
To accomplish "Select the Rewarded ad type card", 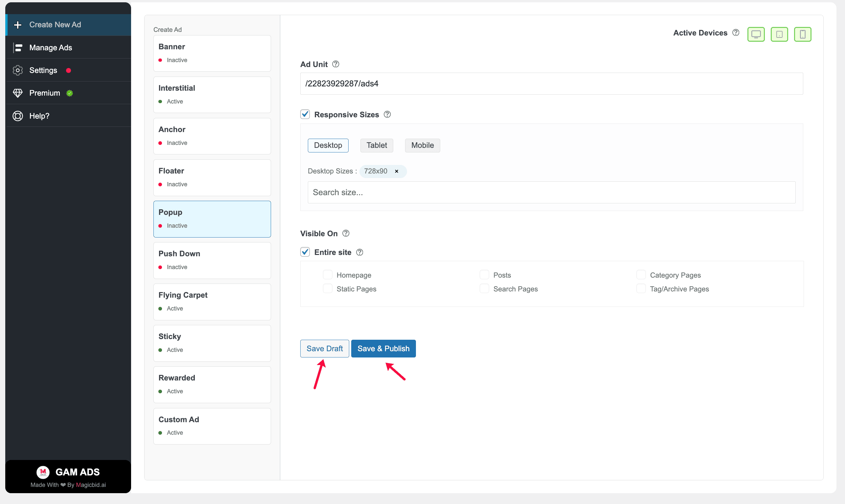I will pyautogui.click(x=212, y=385).
